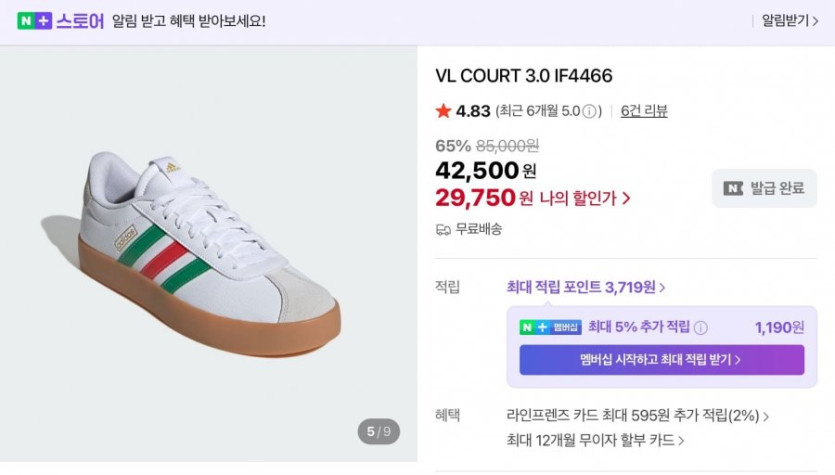Click the free shipping truck icon
Viewport: 835px width, 475px height.
pyautogui.click(x=443, y=229)
